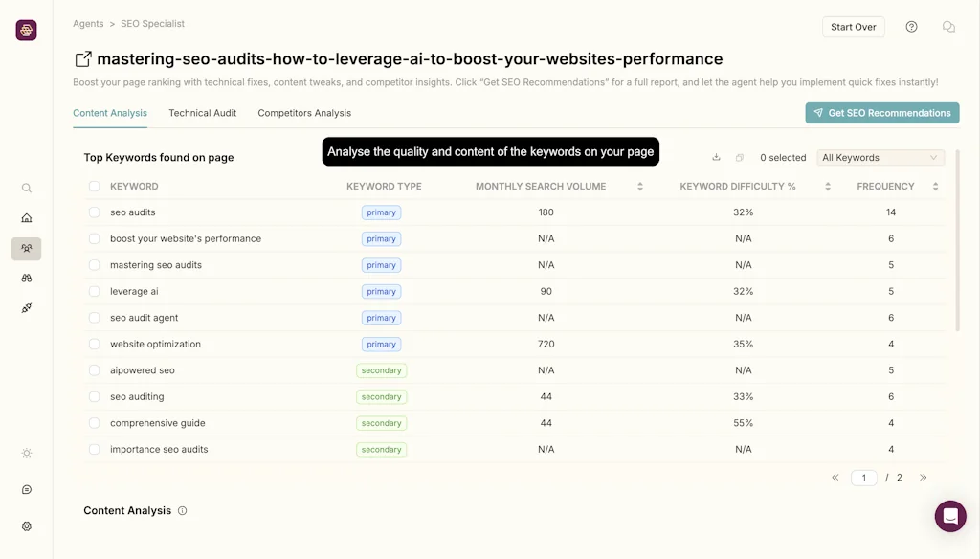
Task: Open the help question mark icon
Action: pyautogui.click(x=911, y=27)
